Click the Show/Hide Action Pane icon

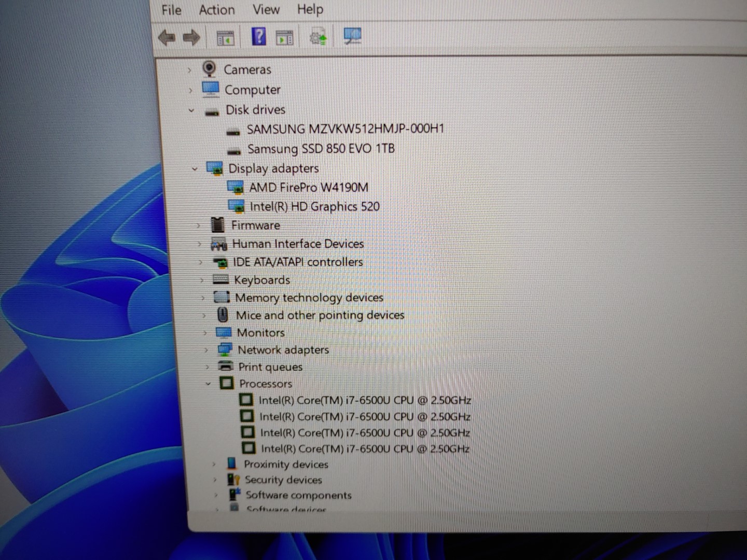click(x=284, y=38)
